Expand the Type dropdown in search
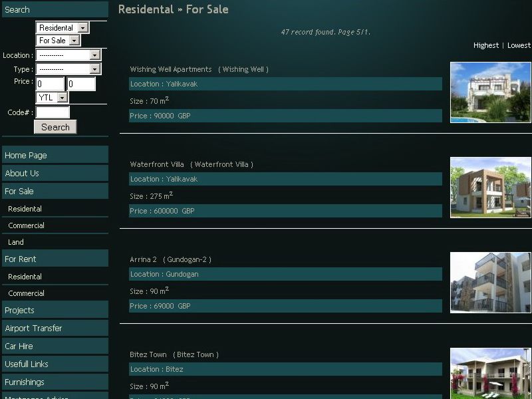The width and height of the screenshot is (532, 399). click(68, 69)
